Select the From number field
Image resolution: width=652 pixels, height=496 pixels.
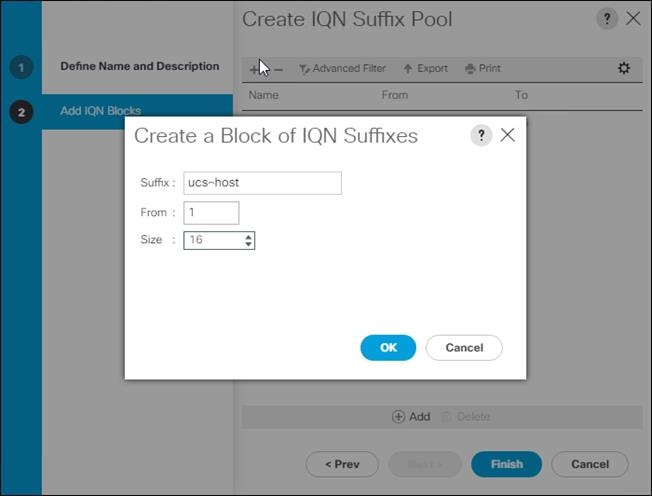point(211,213)
